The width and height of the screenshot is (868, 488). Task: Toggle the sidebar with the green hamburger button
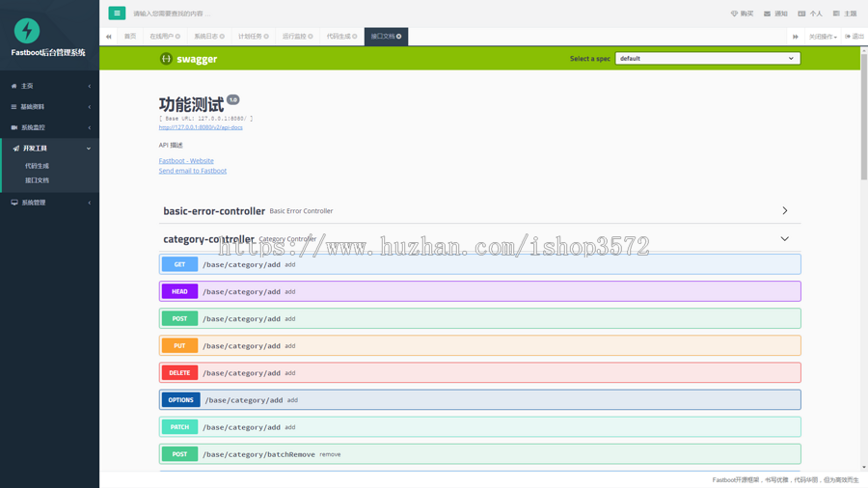click(117, 14)
